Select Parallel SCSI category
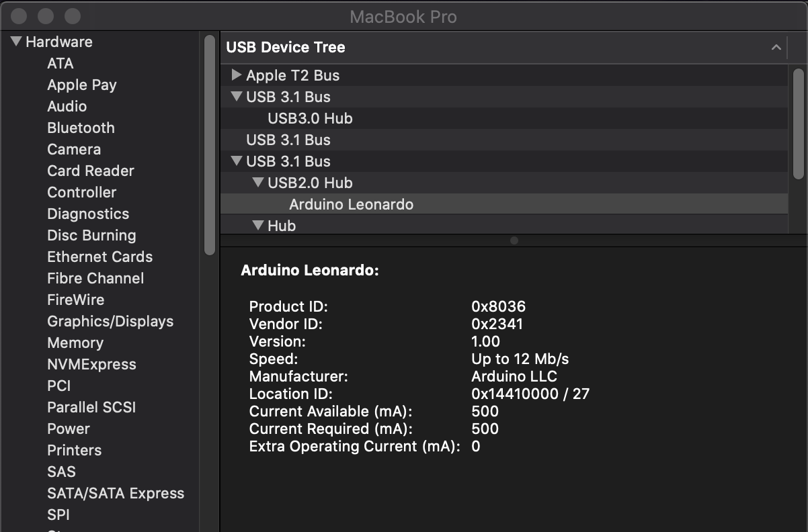Viewport: 808px width, 532px height. tap(91, 407)
